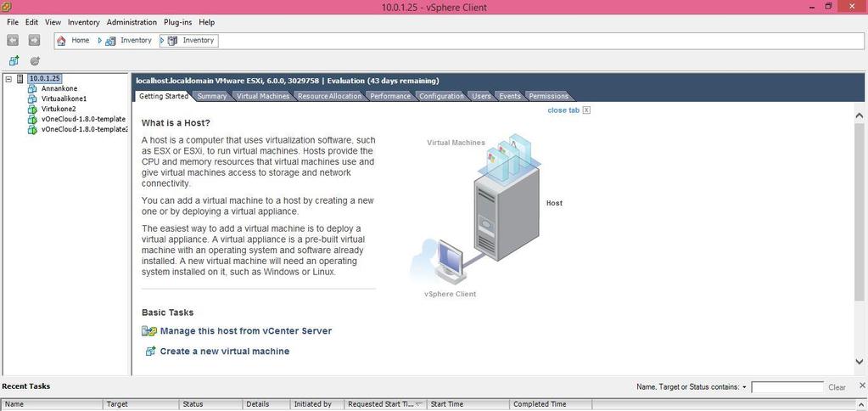Open the Help menu
This screenshot has height=411, width=868.
[207, 22]
